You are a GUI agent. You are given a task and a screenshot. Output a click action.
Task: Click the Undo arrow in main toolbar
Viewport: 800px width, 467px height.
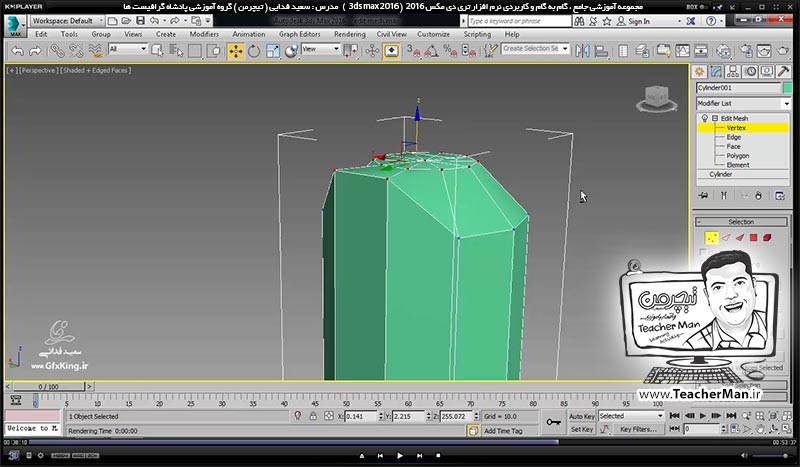click(17, 51)
